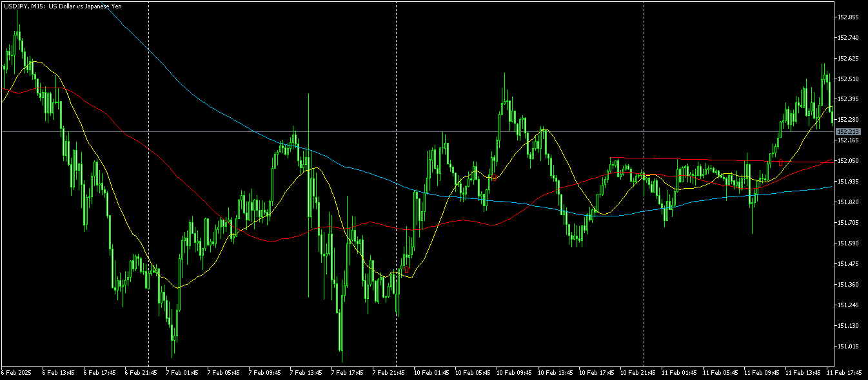Select the red horizontal trend line object
This screenshot has height=380, width=868.
pos(721,159)
